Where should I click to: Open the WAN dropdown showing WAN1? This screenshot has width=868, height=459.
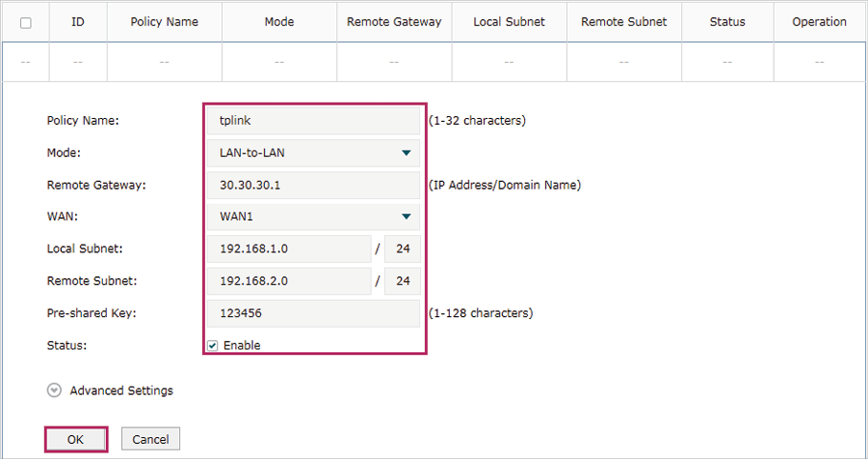(x=313, y=217)
